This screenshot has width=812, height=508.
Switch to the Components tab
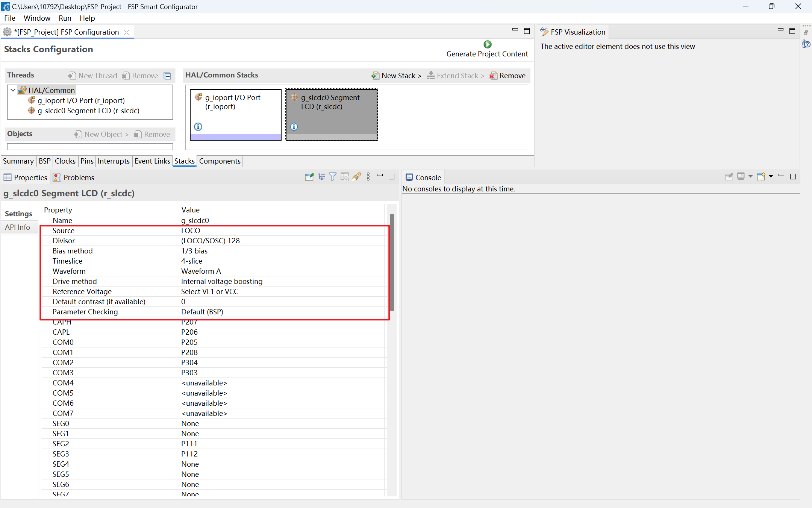click(x=220, y=161)
